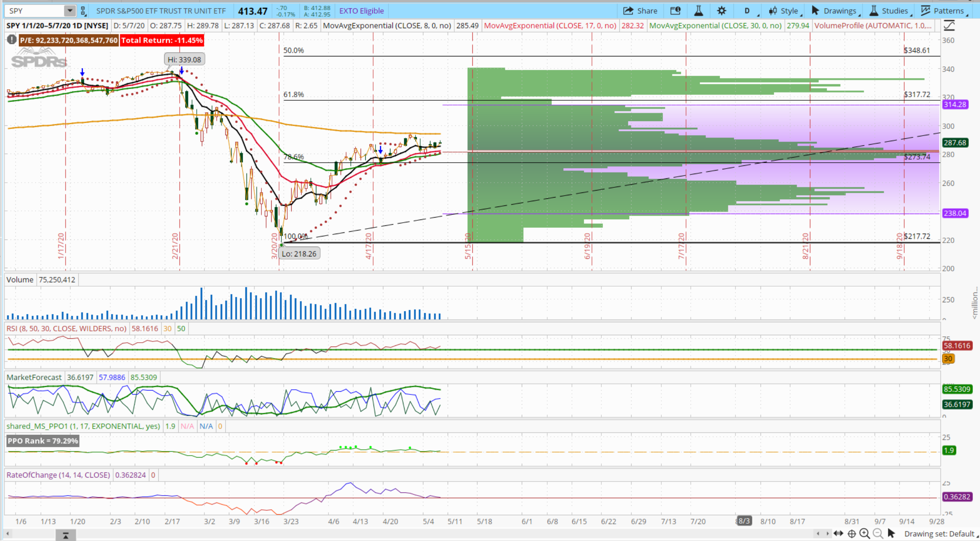The height and width of the screenshot is (541, 980).
Task: Expand the D timeframe aggregation dropdown
Action: point(748,11)
